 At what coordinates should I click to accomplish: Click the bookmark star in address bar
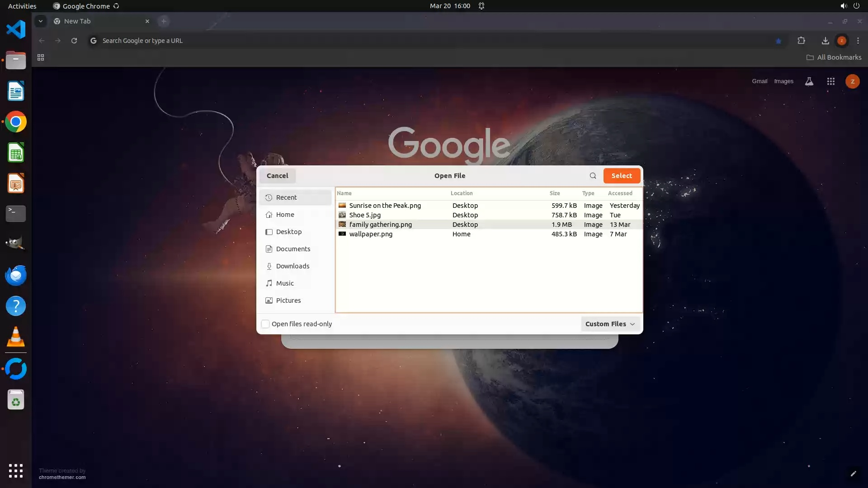coord(778,41)
